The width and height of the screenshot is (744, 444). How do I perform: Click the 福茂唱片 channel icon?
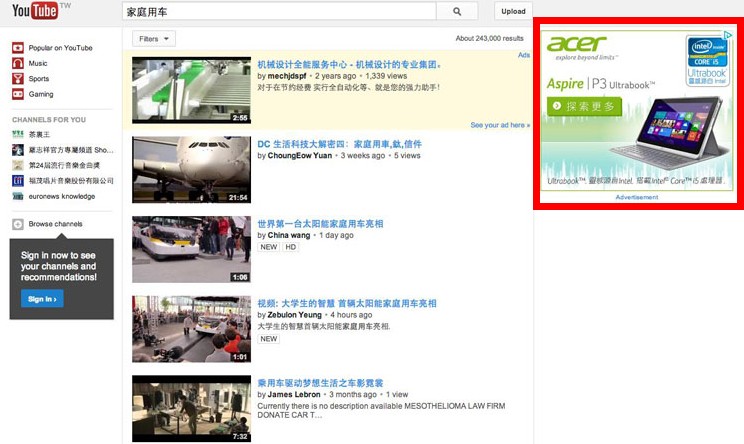tap(18, 180)
